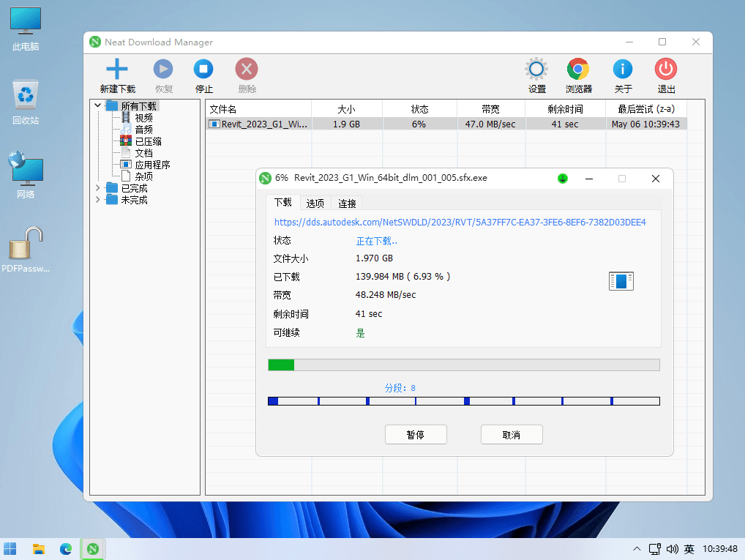Expand the 已完成 tree node
745x560 pixels.
click(97, 188)
